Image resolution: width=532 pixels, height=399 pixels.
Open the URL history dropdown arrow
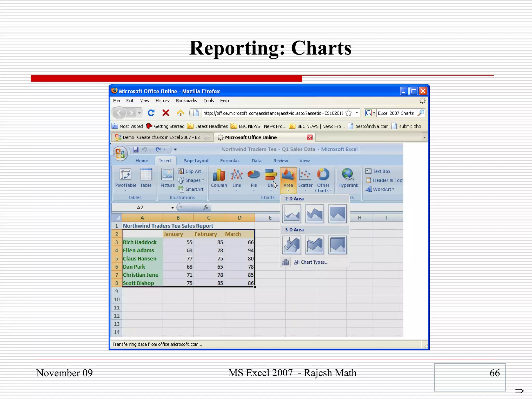coord(357,113)
